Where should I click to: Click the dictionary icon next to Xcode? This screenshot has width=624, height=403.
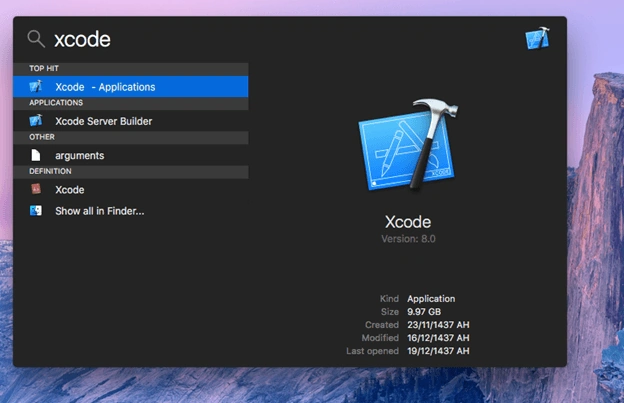coord(36,189)
